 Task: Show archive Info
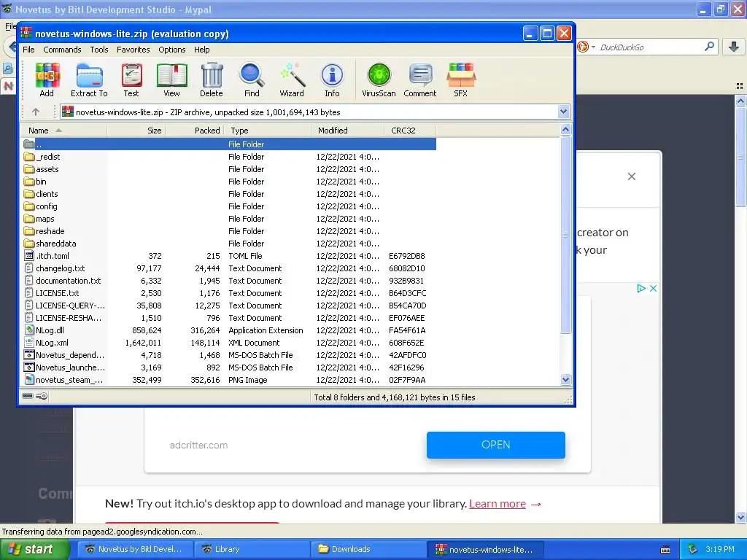(332, 79)
